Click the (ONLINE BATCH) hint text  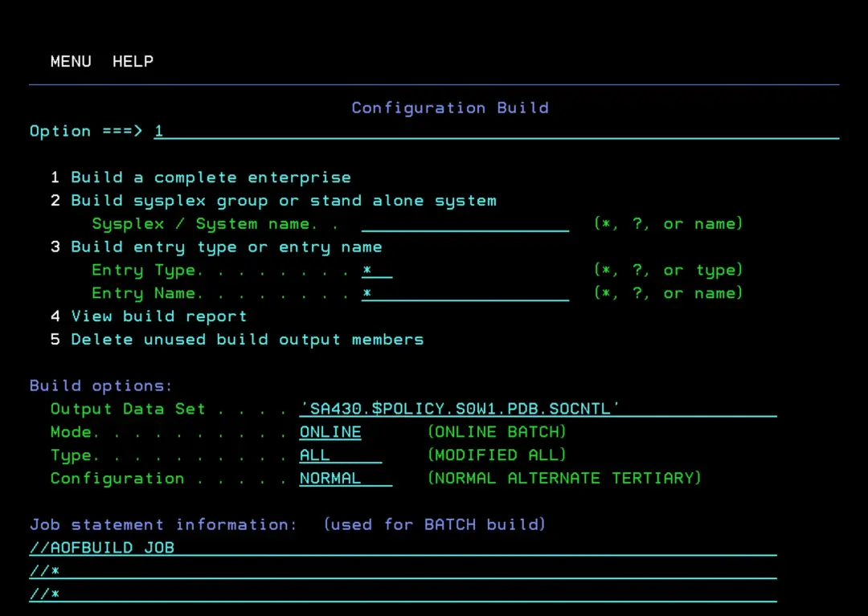(497, 432)
